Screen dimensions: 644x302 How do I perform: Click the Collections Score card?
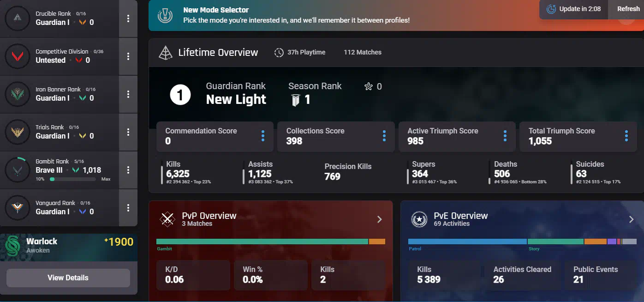(336, 137)
